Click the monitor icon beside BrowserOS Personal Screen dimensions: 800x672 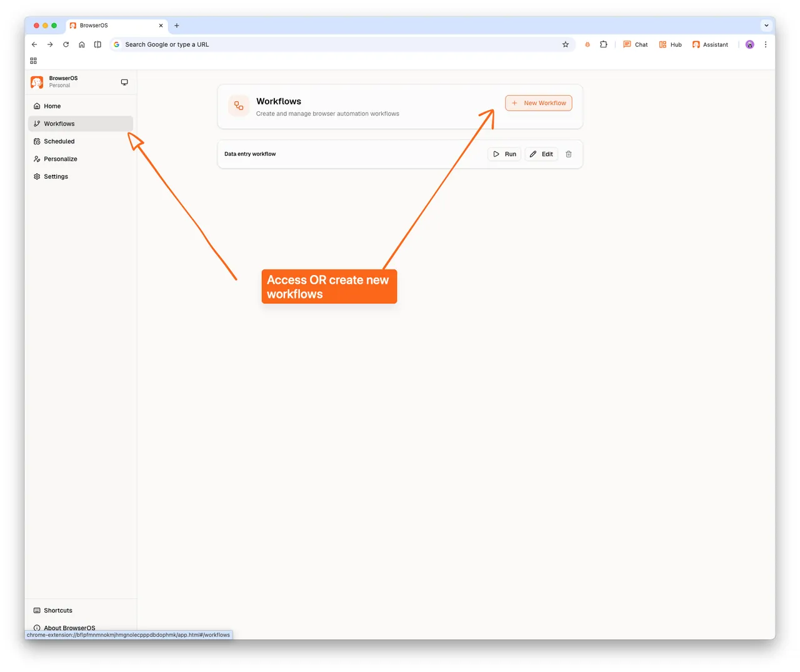click(124, 82)
